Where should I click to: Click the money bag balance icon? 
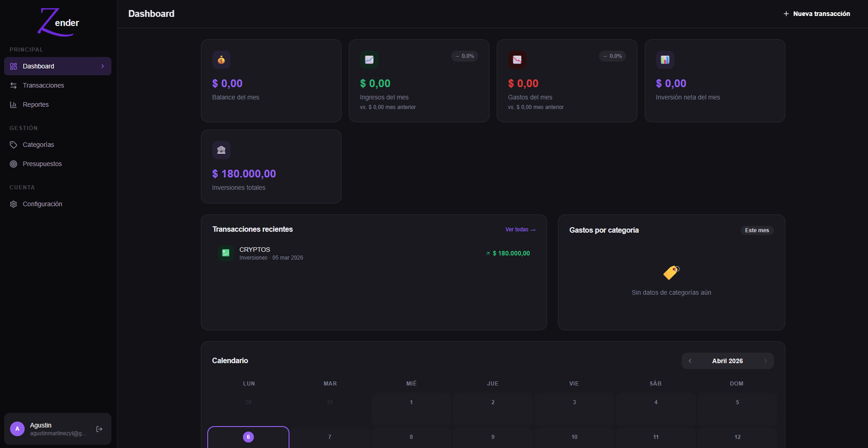221,60
